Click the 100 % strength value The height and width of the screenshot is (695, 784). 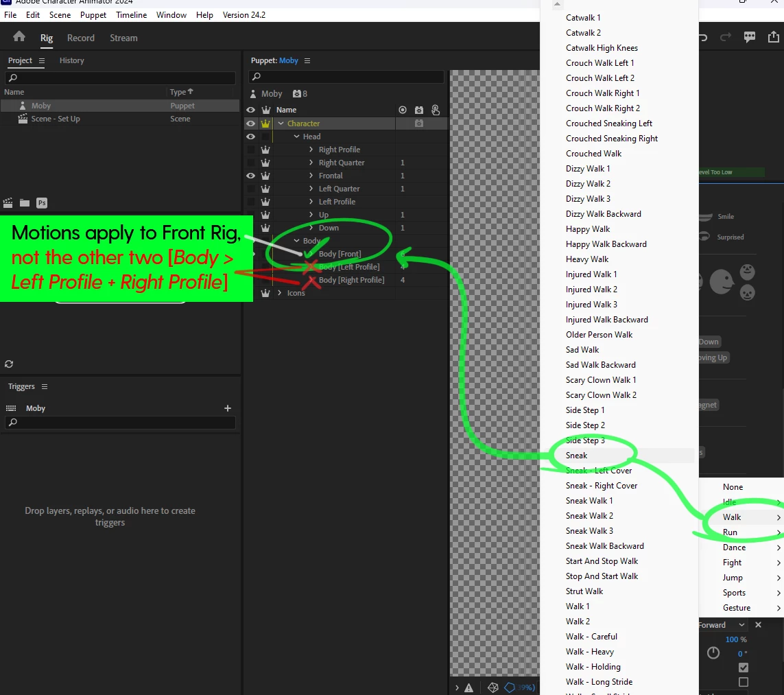tap(735, 639)
